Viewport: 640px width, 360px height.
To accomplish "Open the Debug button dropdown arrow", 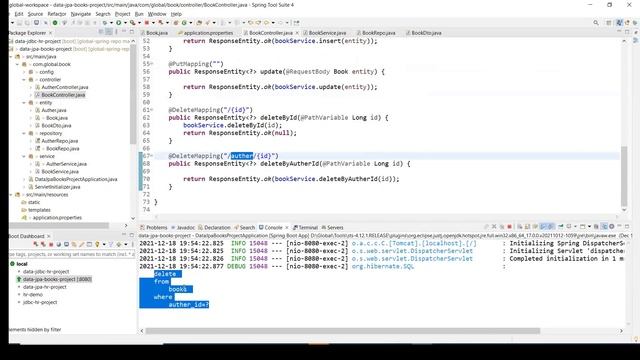I will pos(111,23).
